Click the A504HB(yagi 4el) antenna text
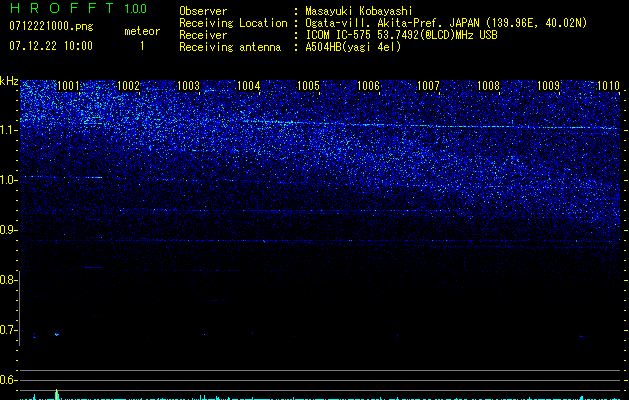The width and height of the screenshot is (629, 400). click(353, 47)
